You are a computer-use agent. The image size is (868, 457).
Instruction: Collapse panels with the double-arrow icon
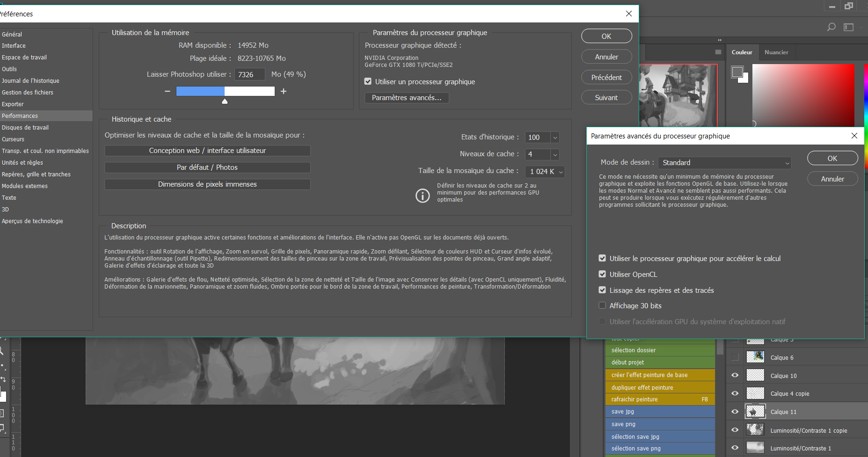coord(720,40)
